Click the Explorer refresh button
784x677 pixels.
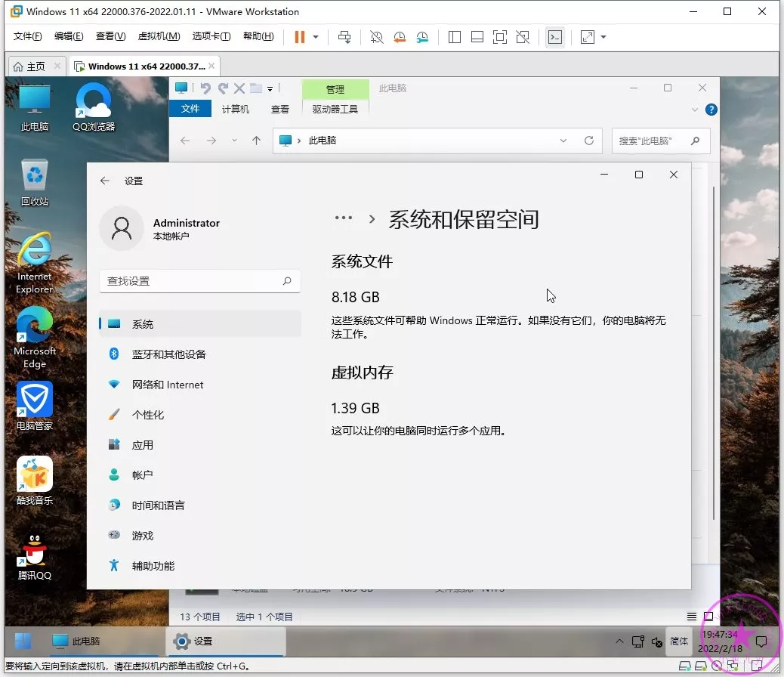[589, 141]
